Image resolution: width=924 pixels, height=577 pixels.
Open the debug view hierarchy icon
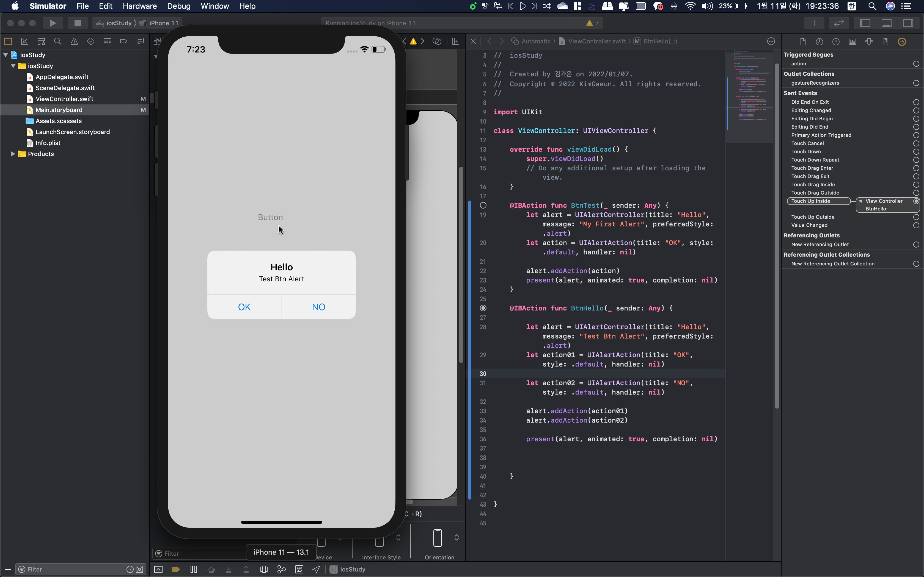pos(264,569)
